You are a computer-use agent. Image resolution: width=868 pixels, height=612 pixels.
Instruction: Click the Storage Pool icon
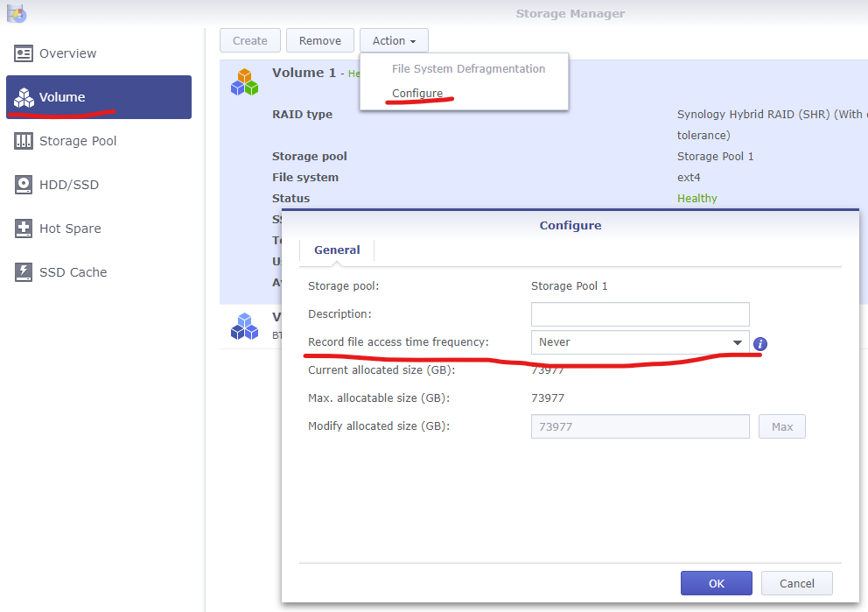(24, 141)
